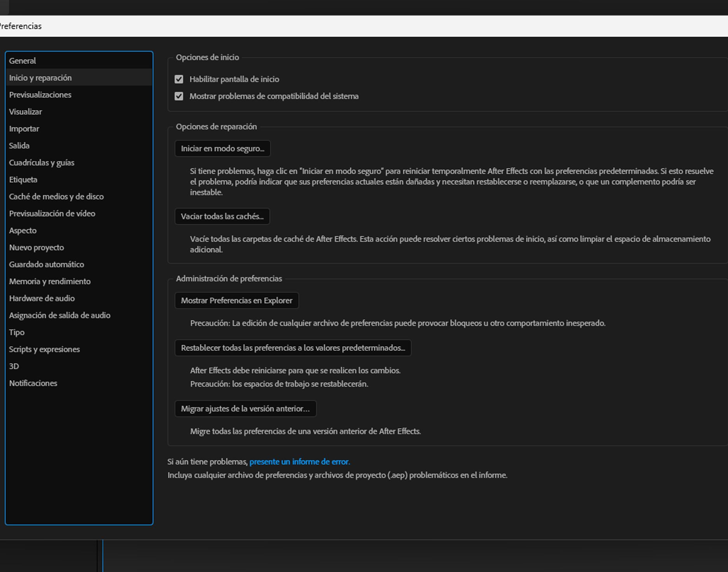Viewport: 728px width, 572px height.
Task: Toggle Habilitar pantalla de inicio checkbox
Action: pyautogui.click(x=179, y=79)
